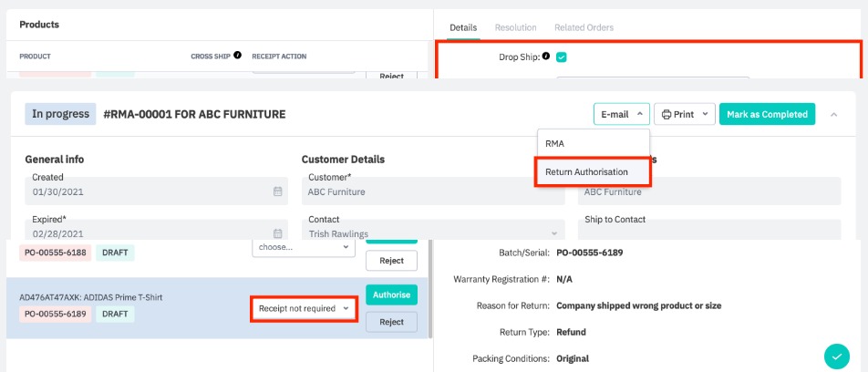Collapse the RMA header with the chevron
The image size is (868, 372).
(x=834, y=114)
